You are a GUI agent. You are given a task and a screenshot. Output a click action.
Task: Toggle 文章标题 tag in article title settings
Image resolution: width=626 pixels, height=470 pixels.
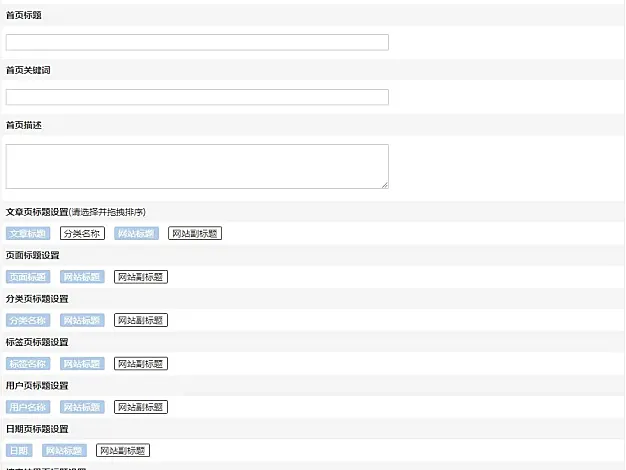click(x=27, y=233)
